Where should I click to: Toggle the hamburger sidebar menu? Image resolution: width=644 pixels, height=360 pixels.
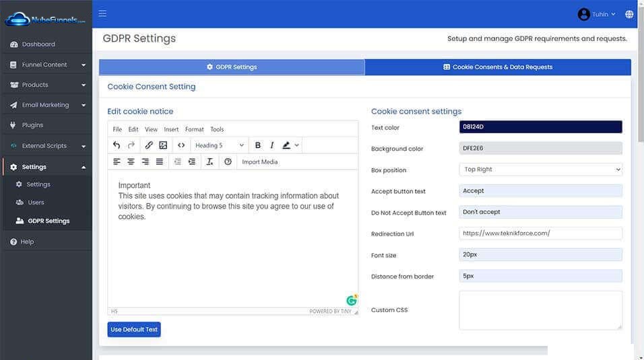click(102, 13)
